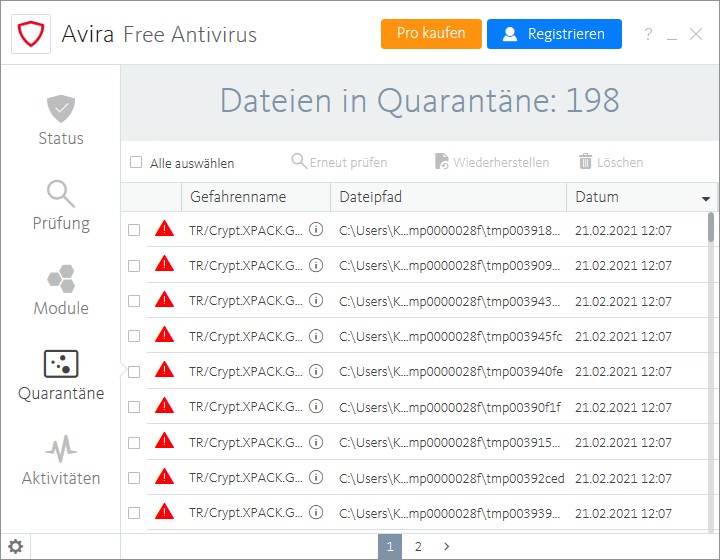Click the Avira shield logo
720x560 pixels.
tap(31, 34)
